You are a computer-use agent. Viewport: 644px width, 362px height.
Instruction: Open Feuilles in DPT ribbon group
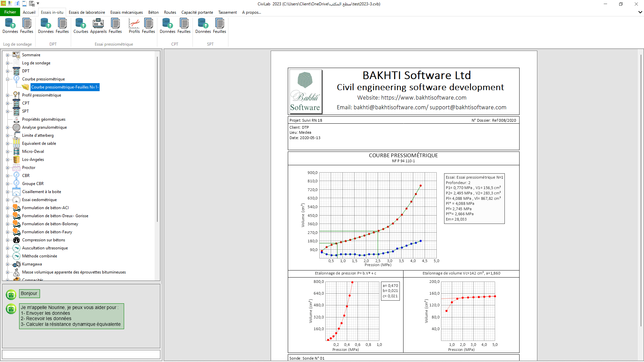tap(62, 26)
